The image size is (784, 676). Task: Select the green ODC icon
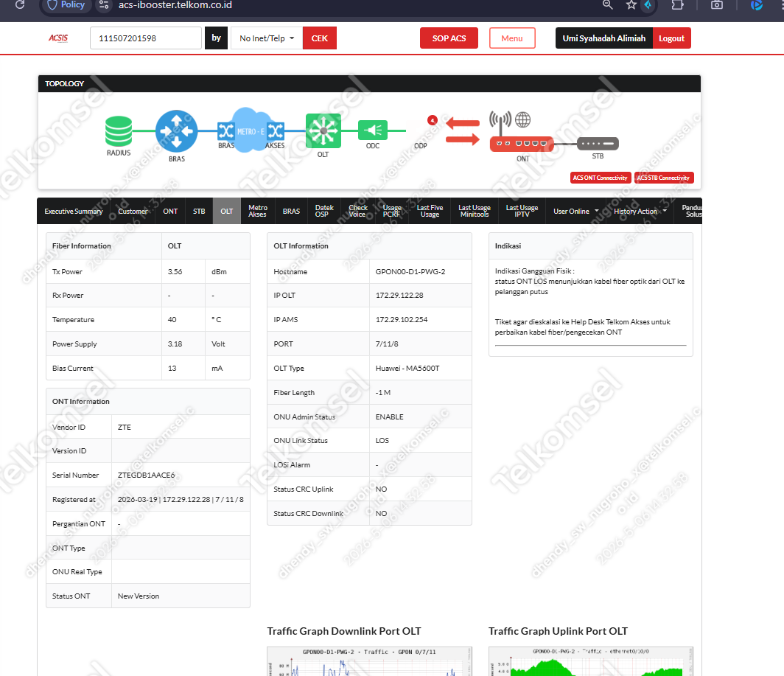373,130
